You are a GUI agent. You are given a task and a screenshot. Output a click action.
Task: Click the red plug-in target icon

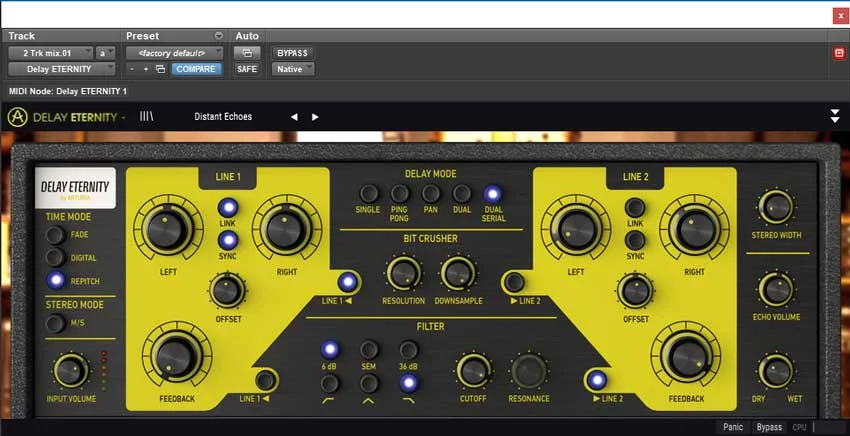[839, 53]
